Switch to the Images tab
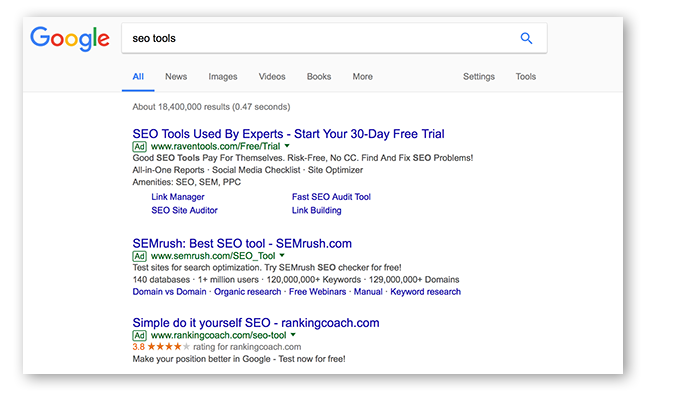This screenshot has height=400, width=700. point(223,77)
